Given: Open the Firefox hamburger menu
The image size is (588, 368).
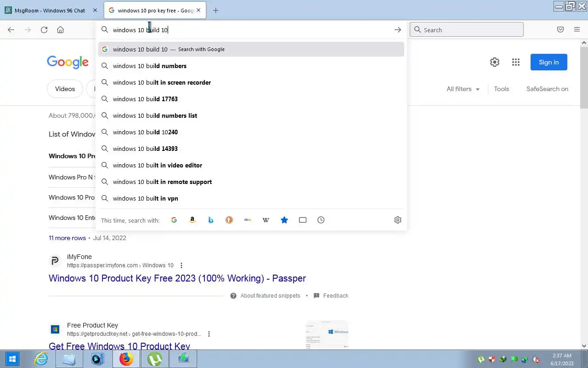Looking at the screenshot, I should [x=577, y=29].
